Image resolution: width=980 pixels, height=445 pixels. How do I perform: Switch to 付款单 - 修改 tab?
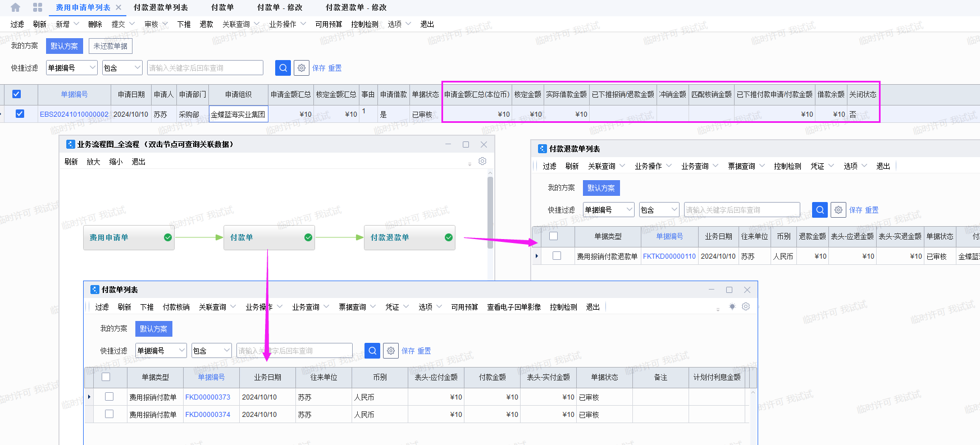pos(280,7)
